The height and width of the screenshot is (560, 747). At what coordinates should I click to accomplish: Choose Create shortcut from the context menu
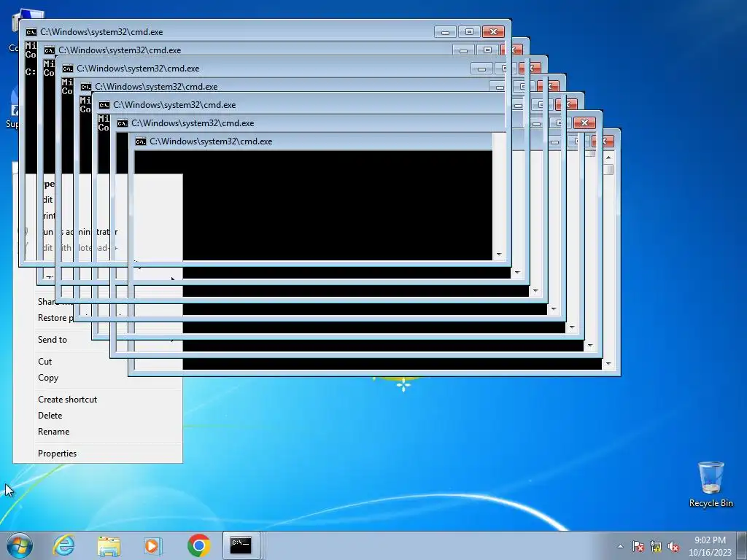[x=98, y=400]
